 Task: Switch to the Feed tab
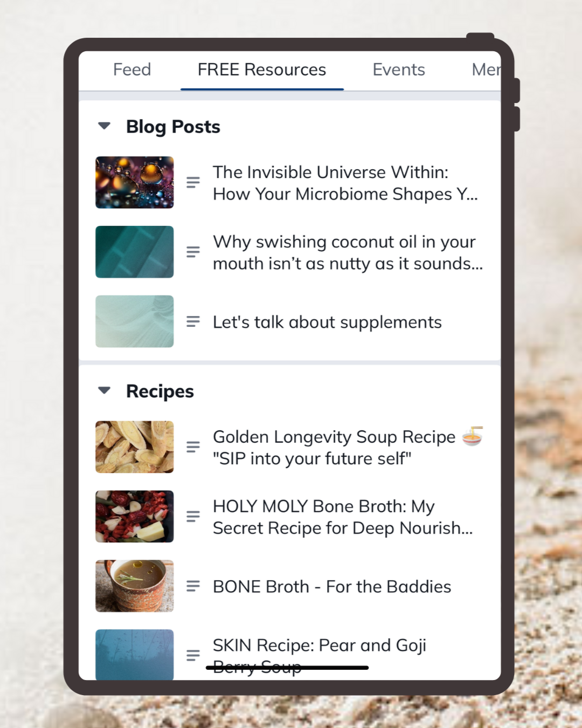(132, 70)
